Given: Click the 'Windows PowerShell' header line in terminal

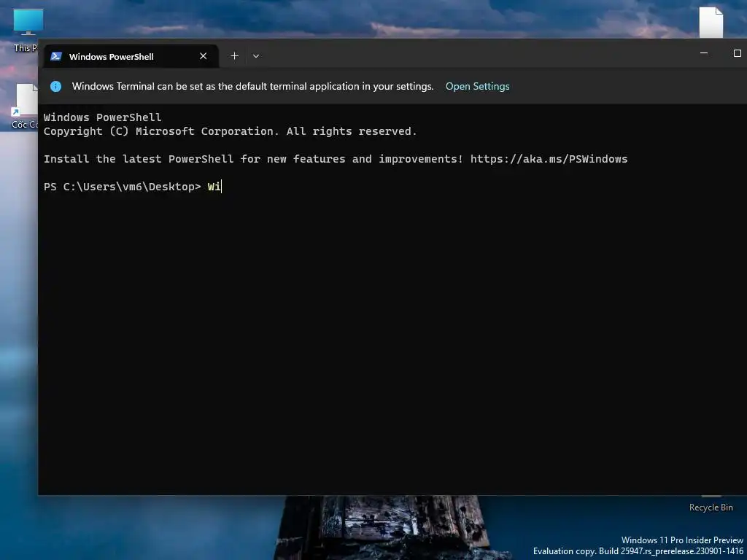Looking at the screenshot, I should click(x=102, y=117).
